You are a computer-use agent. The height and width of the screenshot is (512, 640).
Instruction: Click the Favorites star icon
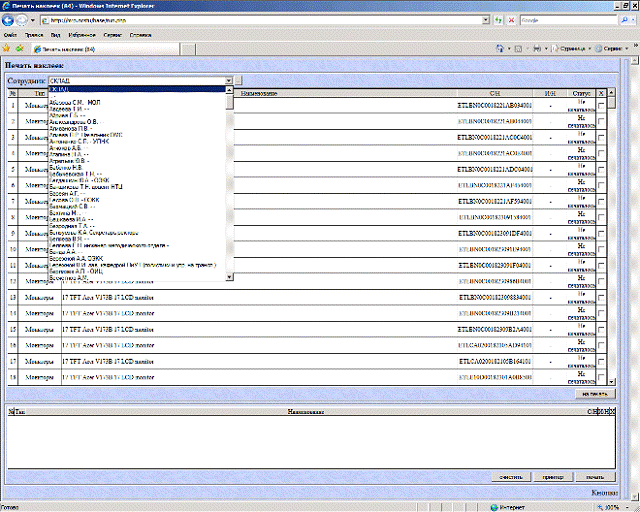tap(7, 47)
